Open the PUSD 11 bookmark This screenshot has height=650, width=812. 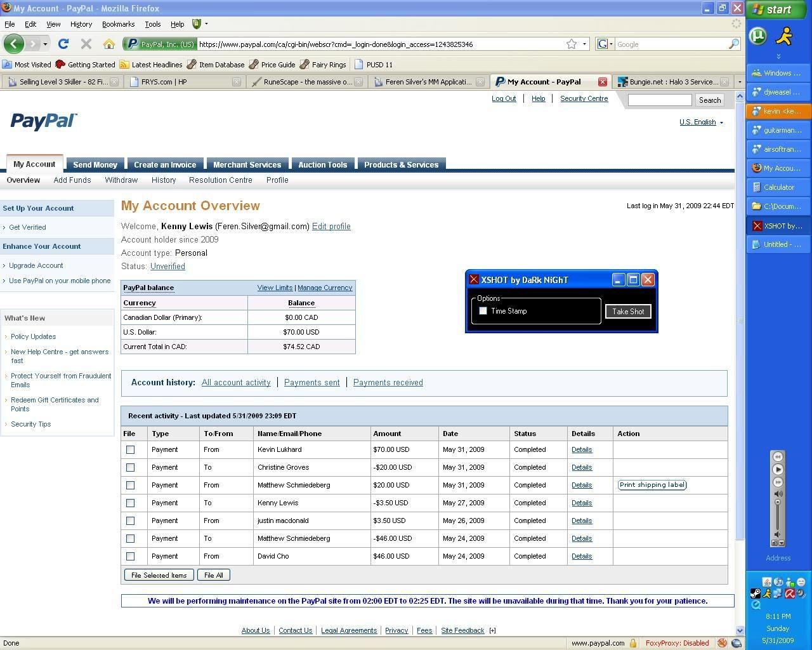pyautogui.click(x=373, y=64)
